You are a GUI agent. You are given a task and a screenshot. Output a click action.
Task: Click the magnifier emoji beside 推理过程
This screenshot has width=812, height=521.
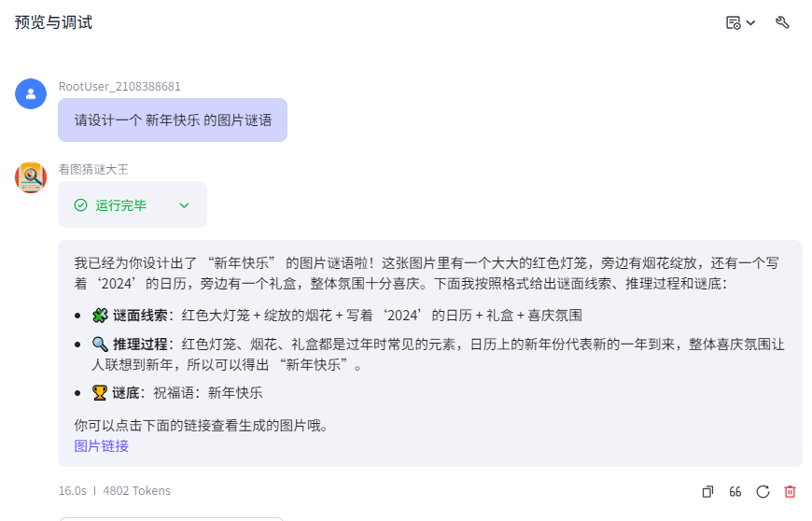tap(100, 345)
